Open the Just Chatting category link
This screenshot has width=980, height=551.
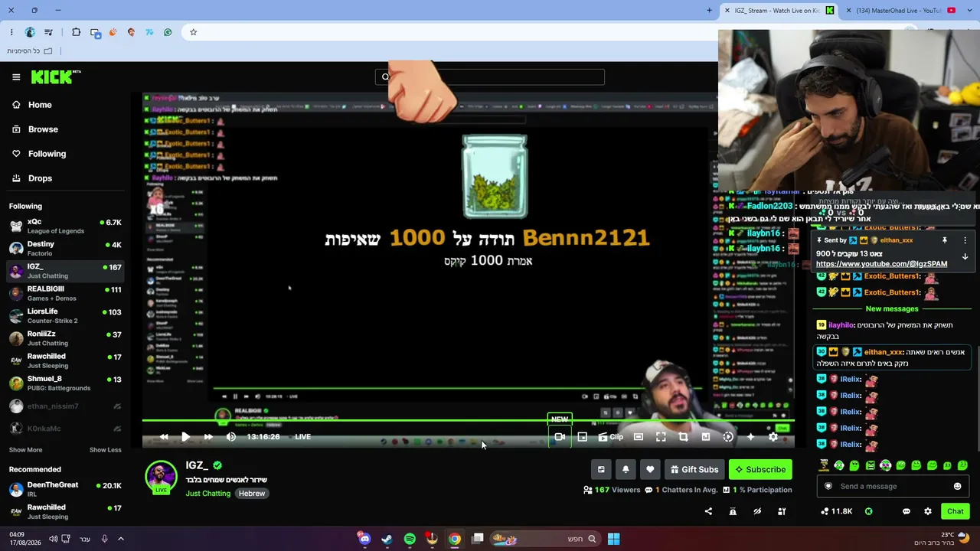(207, 494)
